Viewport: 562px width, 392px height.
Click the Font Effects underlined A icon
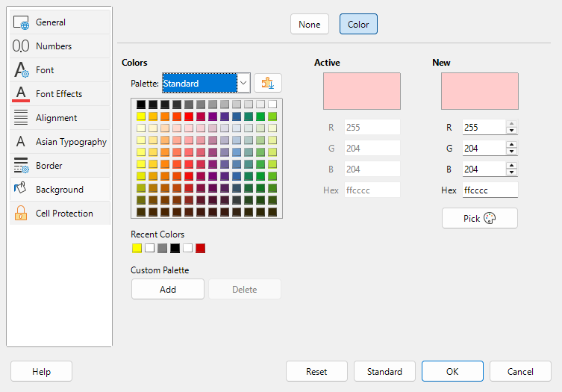click(21, 94)
